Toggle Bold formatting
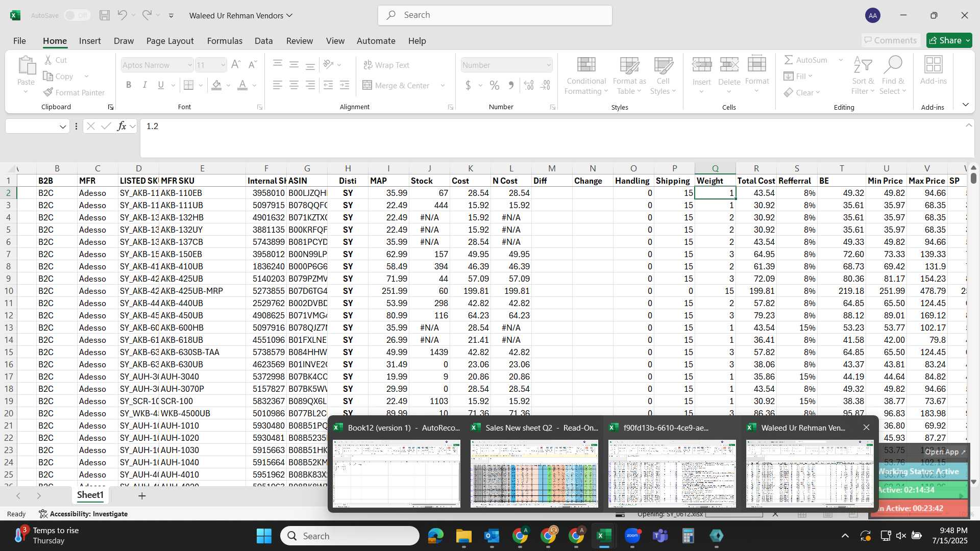Screen dimensions: 980x551 point(129,85)
